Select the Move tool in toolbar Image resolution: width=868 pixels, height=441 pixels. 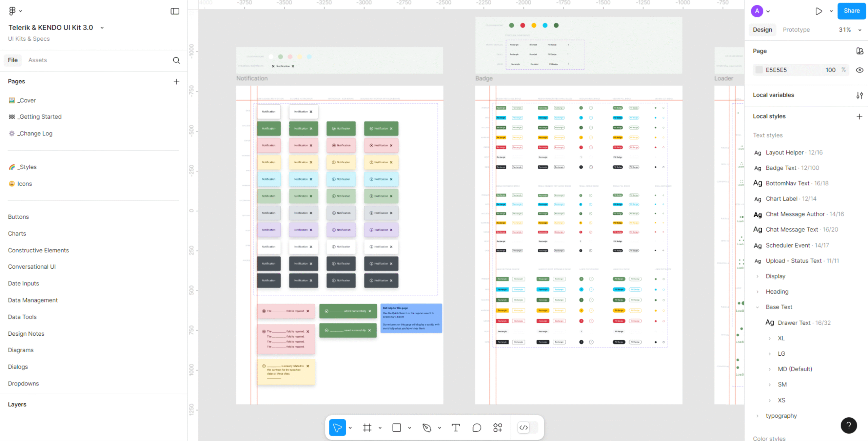(337, 428)
